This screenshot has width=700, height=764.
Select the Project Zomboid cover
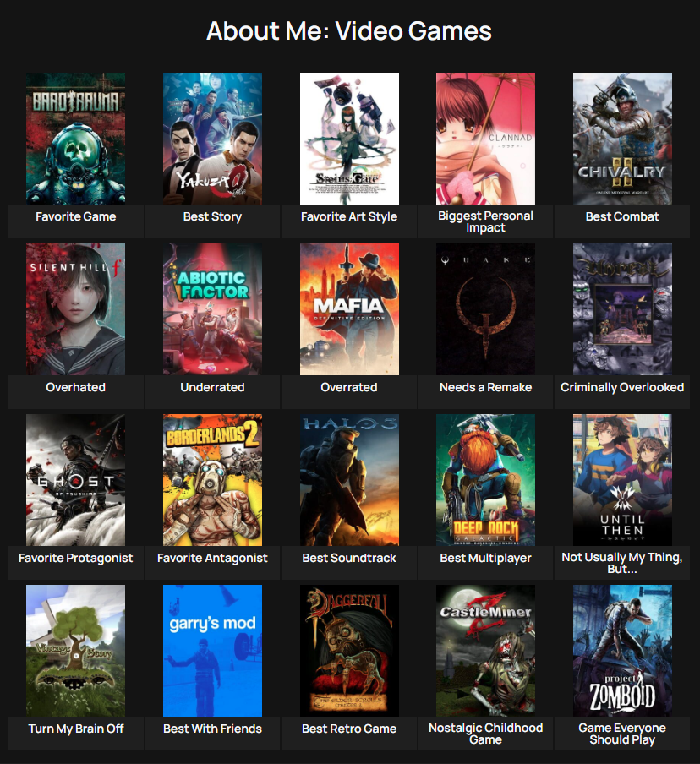click(622, 651)
